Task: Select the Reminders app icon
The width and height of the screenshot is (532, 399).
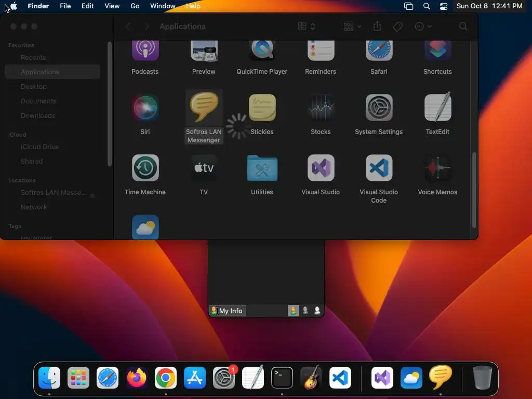Action: pos(321,50)
